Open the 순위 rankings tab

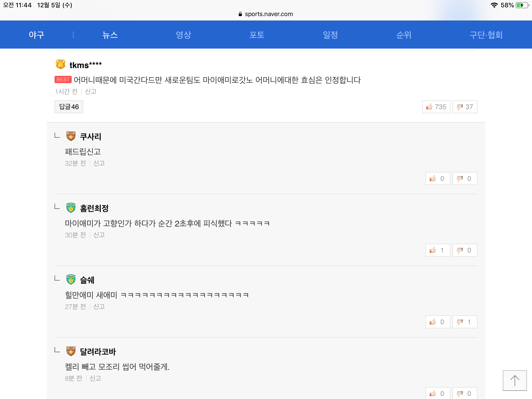click(x=404, y=35)
